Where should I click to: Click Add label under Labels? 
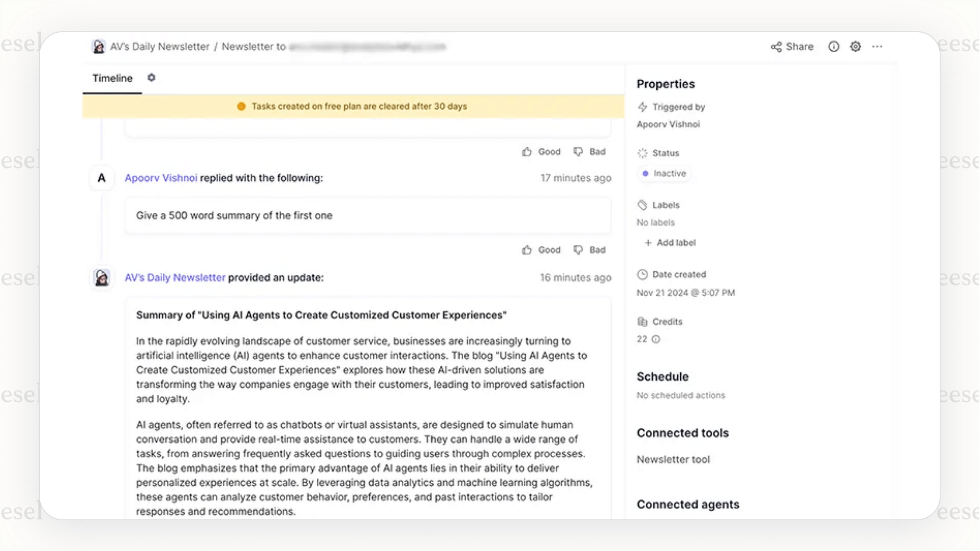click(x=669, y=243)
